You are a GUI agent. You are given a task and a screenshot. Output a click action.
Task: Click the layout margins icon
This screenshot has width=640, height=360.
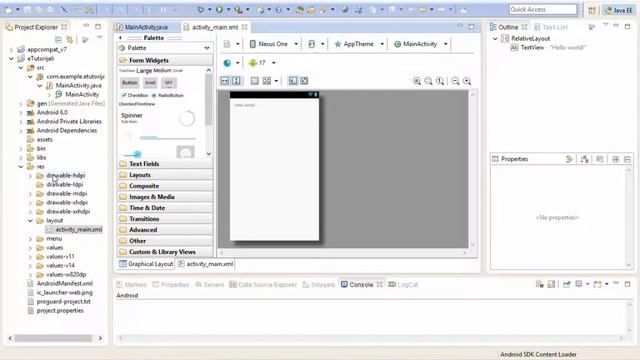255,81
